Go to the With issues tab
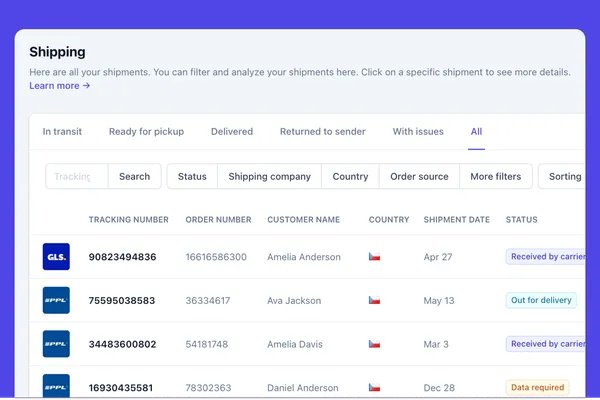The image size is (600, 400). click(418, 132)
